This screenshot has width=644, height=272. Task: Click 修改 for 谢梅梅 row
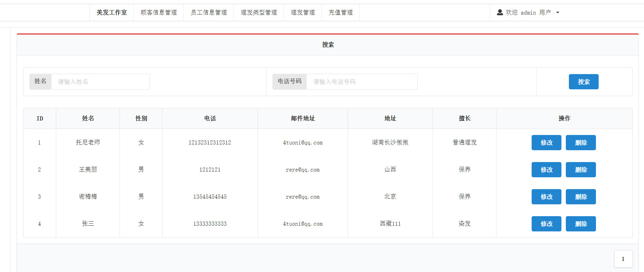[547, 197]
